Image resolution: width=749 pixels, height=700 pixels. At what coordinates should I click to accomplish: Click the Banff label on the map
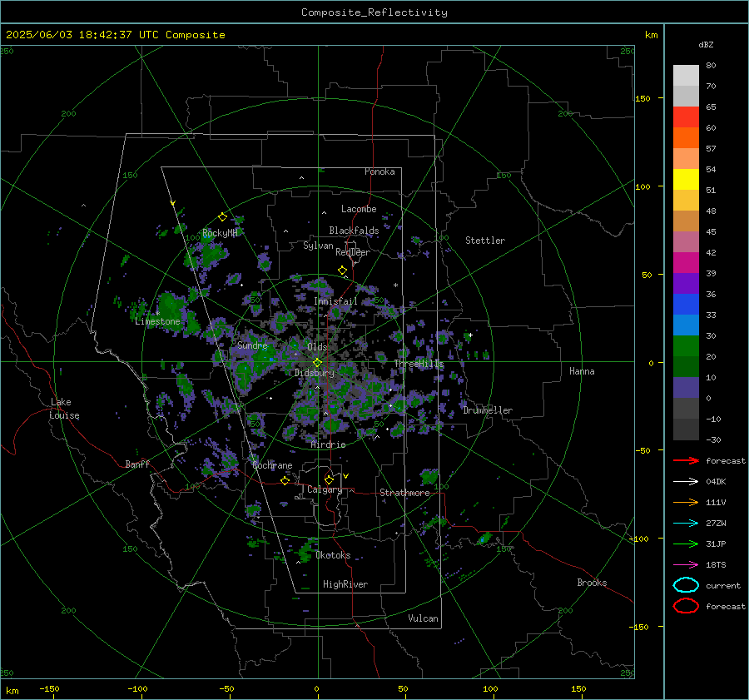click(x=137, y=464)
